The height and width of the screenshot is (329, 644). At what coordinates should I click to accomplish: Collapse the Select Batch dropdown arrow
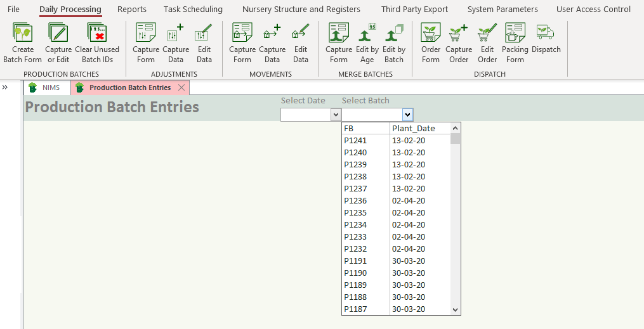[407, 115]
